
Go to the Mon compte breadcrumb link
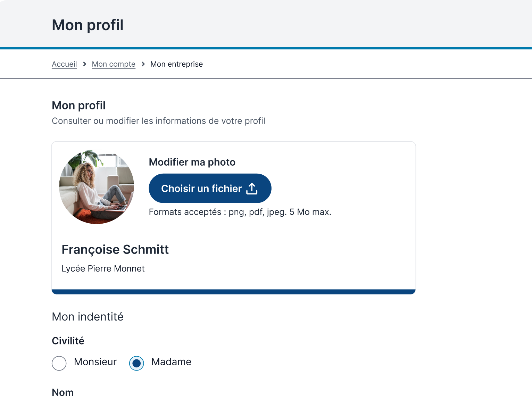[x=114, y=64]
